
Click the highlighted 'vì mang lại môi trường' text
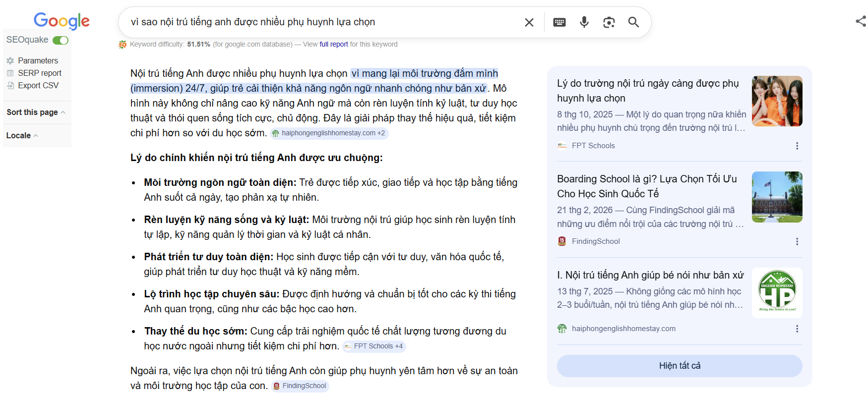click(314, 81)
